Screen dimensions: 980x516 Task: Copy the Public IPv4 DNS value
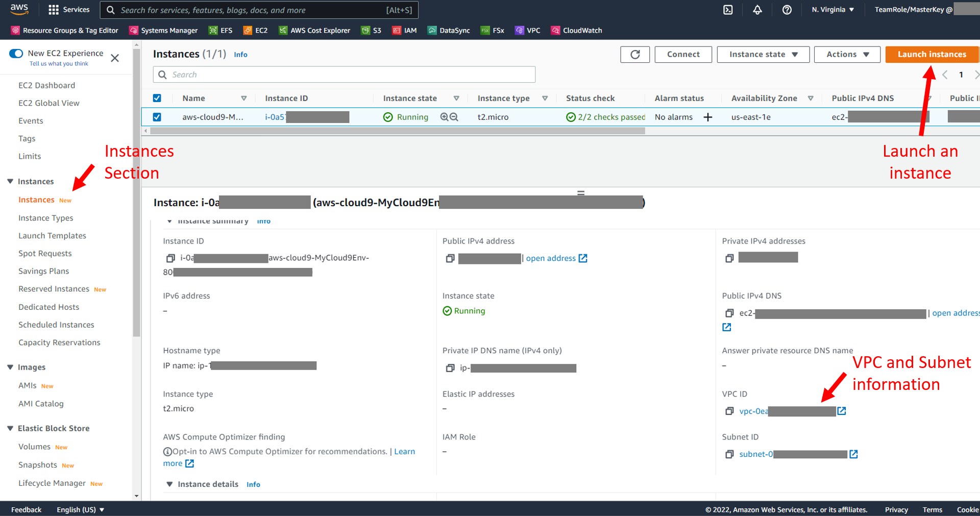pos(729,313)
